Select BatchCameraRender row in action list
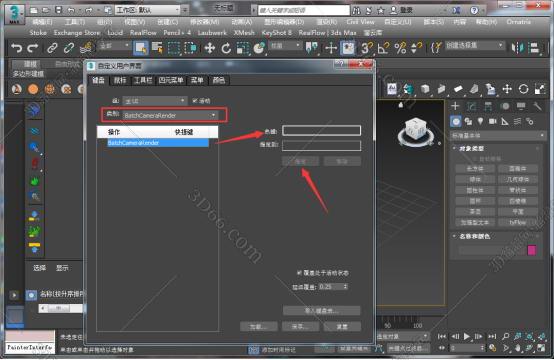 (x=158, y=143)
